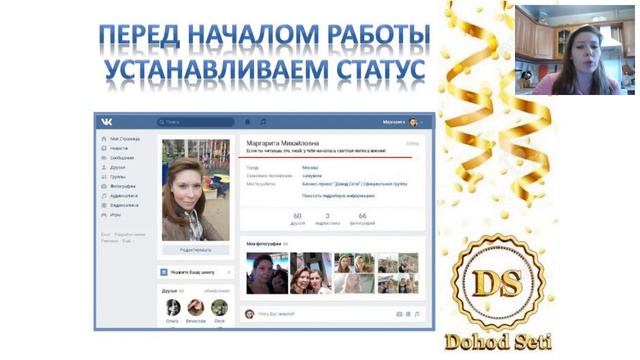The height and width of the screenshot is (360, 640).
Task: Open Фотографии in sidebar
Action: click(x=123, y=186)
